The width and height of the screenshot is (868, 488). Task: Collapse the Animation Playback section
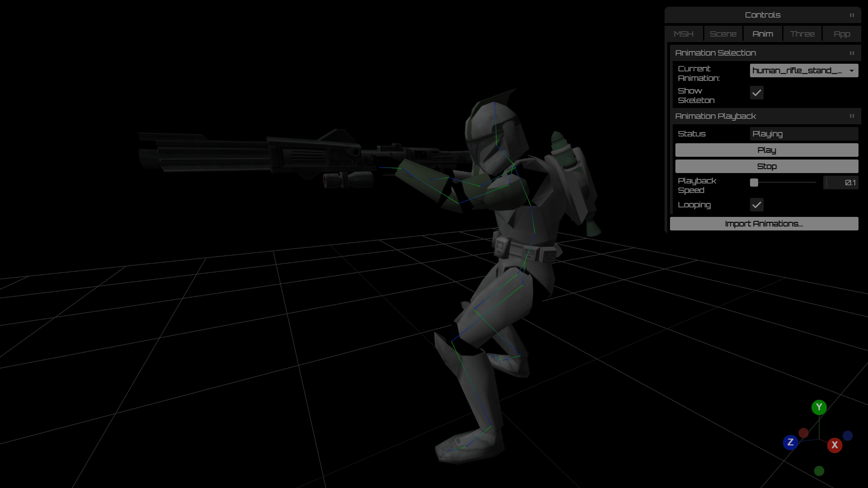852,116
